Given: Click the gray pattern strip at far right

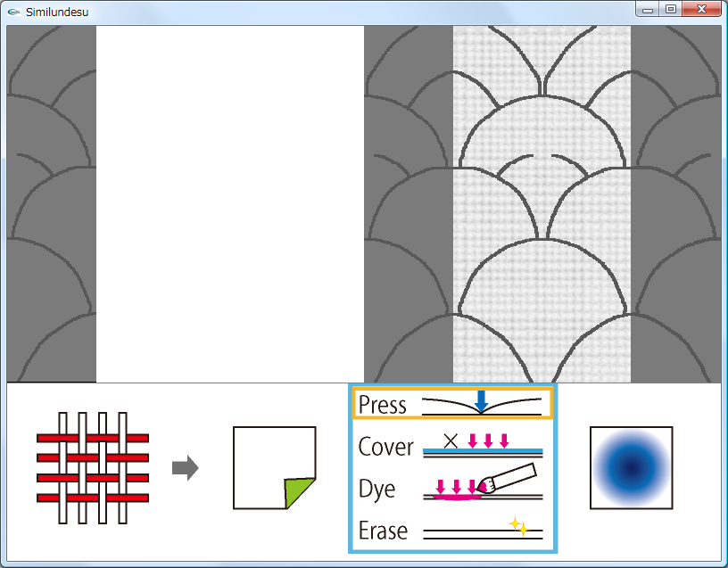Looking at the screenshot, I should [x=675, y=204].
